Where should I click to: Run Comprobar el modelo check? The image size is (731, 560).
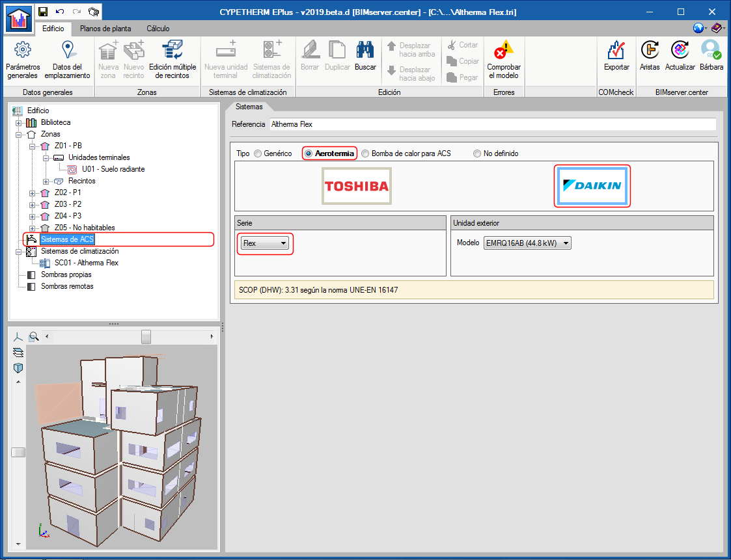503,60
